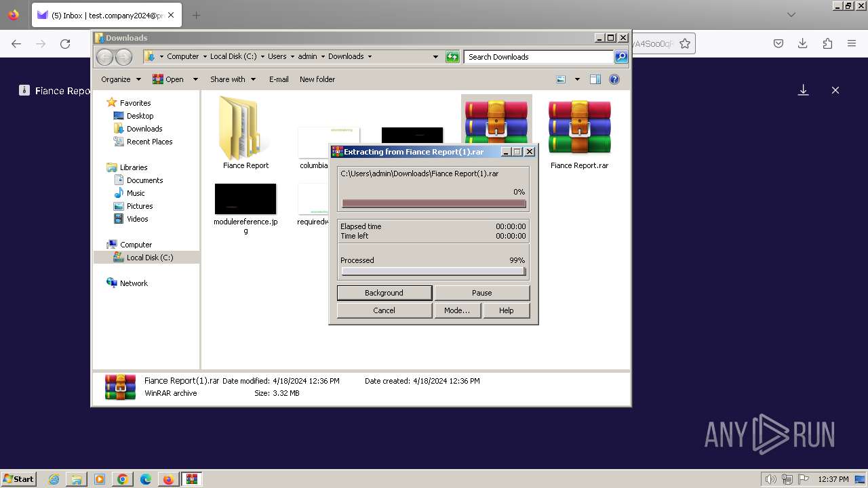Expand the address bar history dropdown
The height and width of the screenshot is (488, 868).
click(x=435, y=57)
